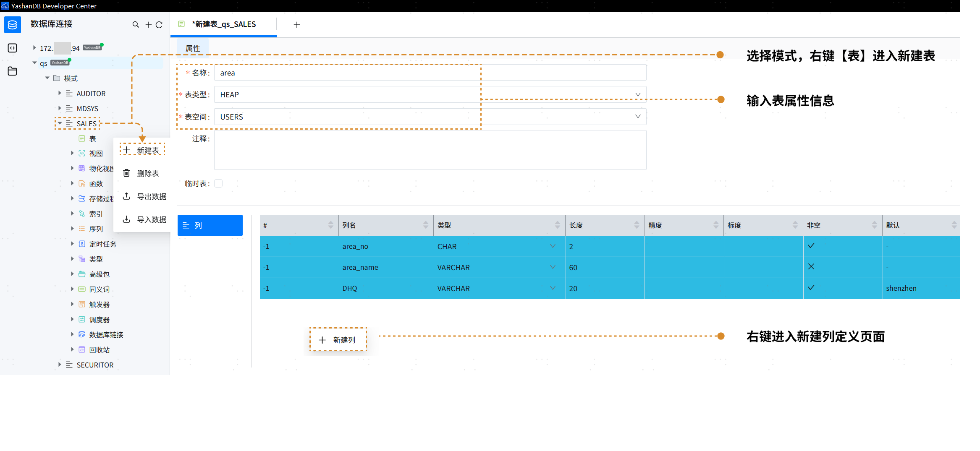Screen dimensions: 980x451
Task: Click the 名称 input field containing area
Action: [x=430, y=73]
